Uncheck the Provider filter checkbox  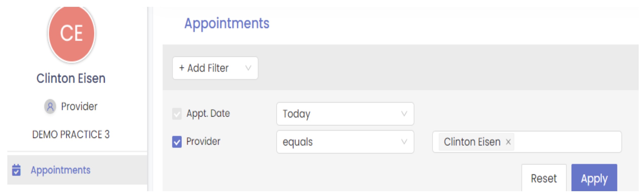click(177, 142)
